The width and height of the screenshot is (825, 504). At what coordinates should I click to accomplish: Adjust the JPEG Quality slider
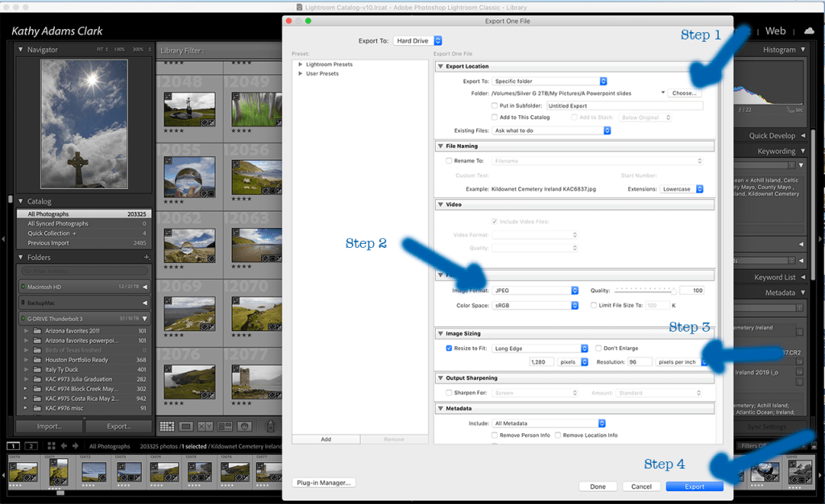pyautogui.click(x=645, y=291)
